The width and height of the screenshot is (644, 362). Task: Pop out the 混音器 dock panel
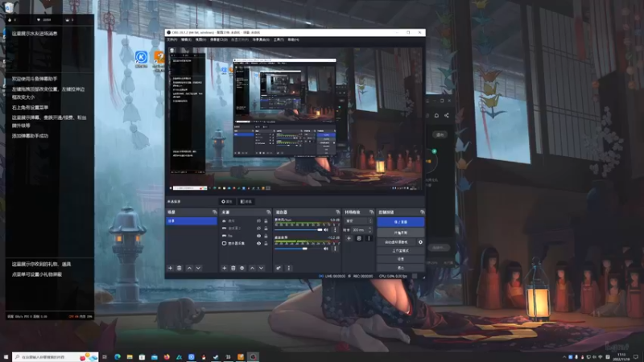click(x=338, y=212)
